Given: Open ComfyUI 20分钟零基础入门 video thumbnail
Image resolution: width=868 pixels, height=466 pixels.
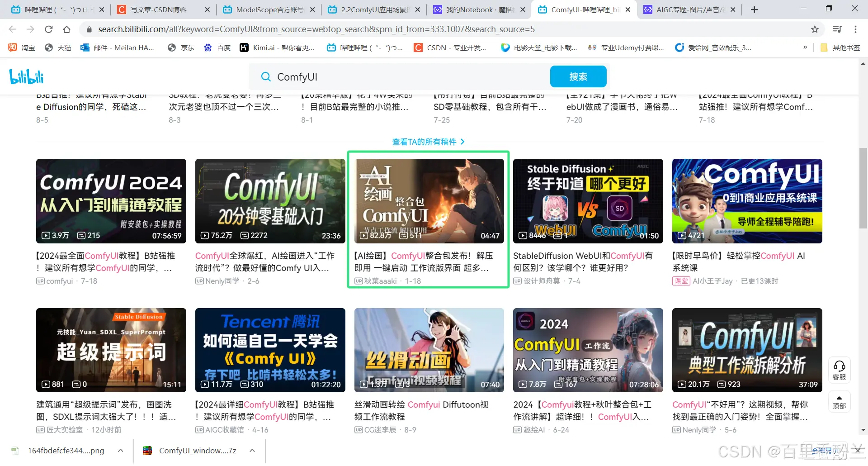Looking at the screenshot, I should tap(270, 201).
